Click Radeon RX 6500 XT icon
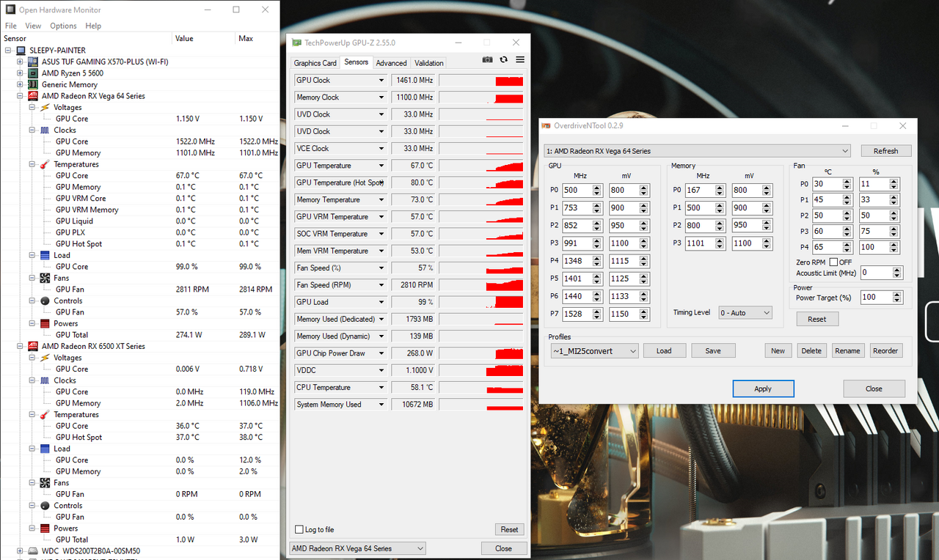The height and width of the screenshot is (560, 939). (x=33, y=346)
